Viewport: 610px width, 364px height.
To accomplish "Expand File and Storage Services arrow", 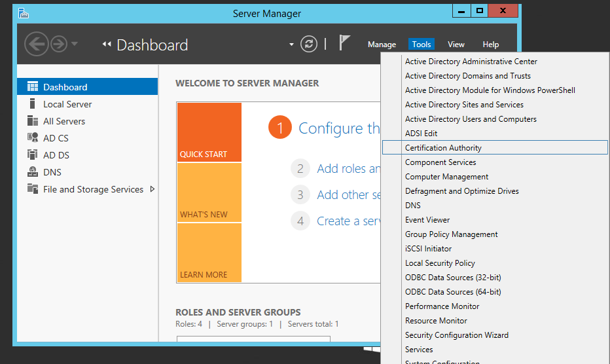I will pos(152,189).
